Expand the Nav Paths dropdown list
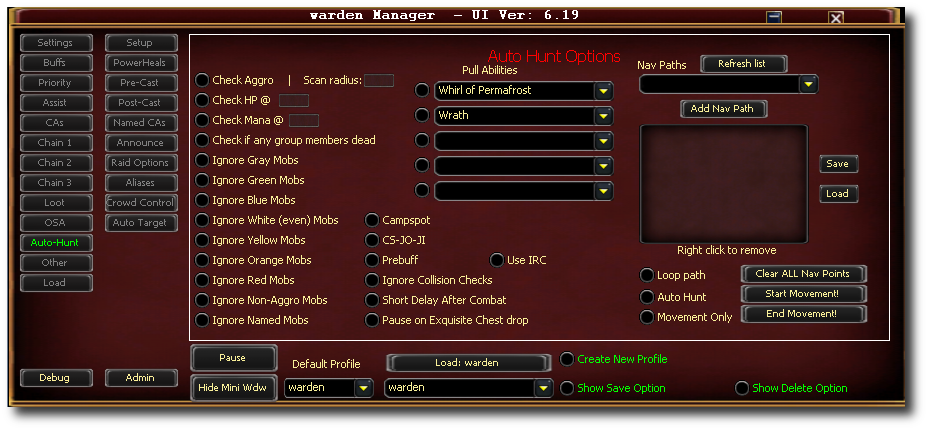 coord(808,85)
